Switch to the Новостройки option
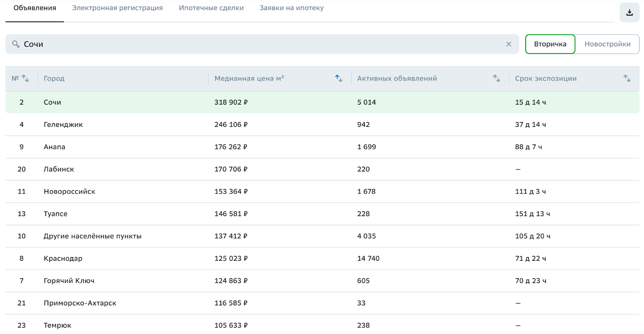 607,44
